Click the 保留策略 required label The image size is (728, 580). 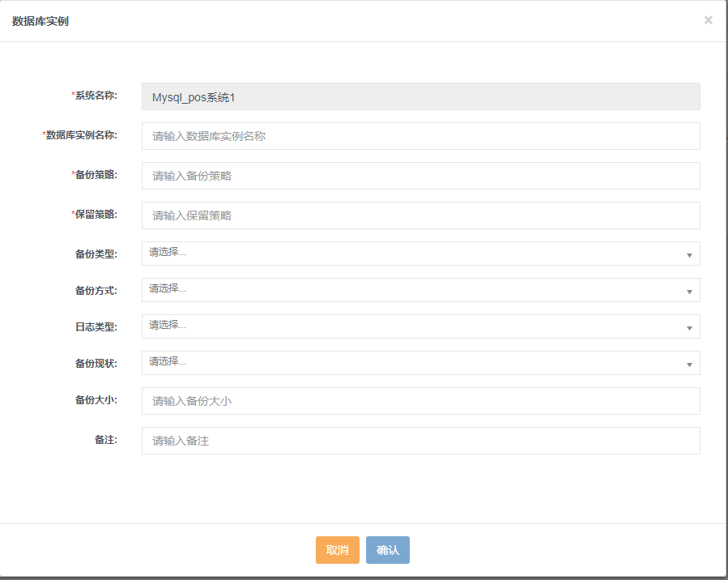click(x=96, y=215)
